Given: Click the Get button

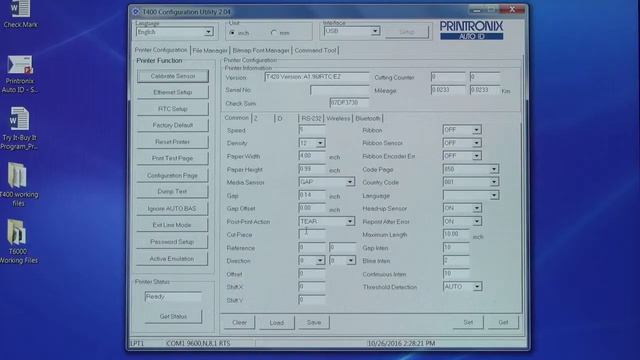Looking at the screenshot, I should point(503,322).
